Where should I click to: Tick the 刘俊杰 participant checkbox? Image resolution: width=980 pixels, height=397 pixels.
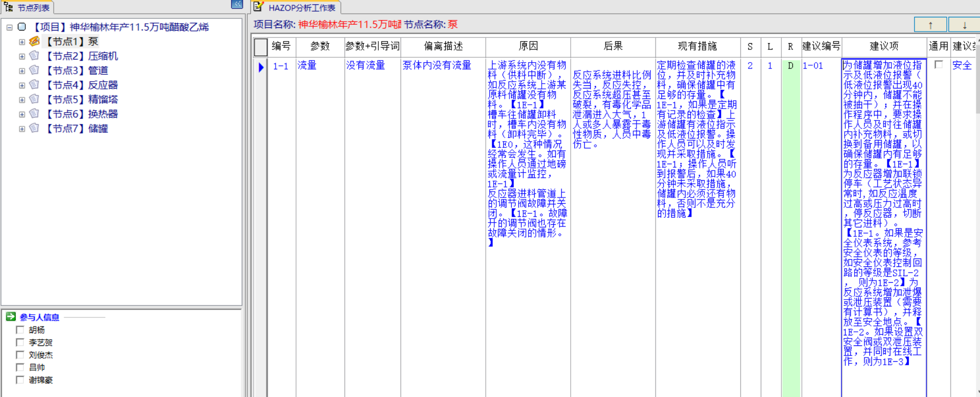[x=20, y=355]
